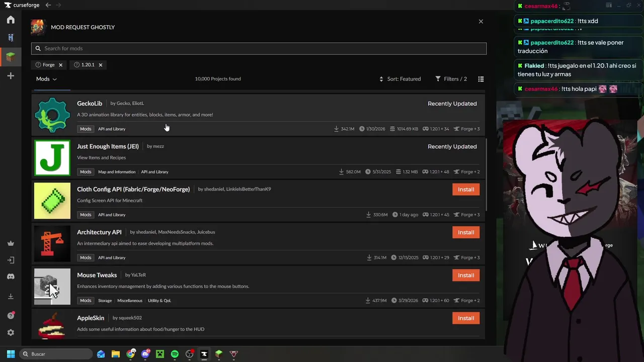Install AppleSkin
Screen dimensions: 644x362
pos(466,318)
